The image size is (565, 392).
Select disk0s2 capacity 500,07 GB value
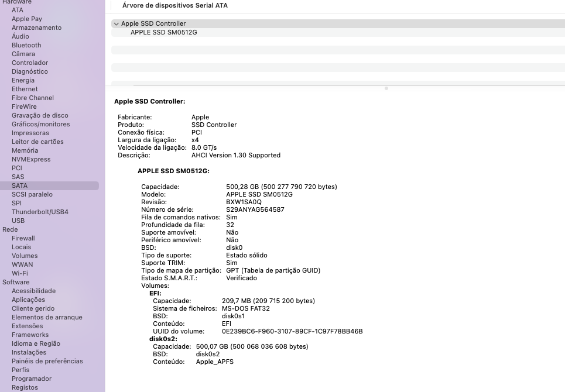click(252, 346)
